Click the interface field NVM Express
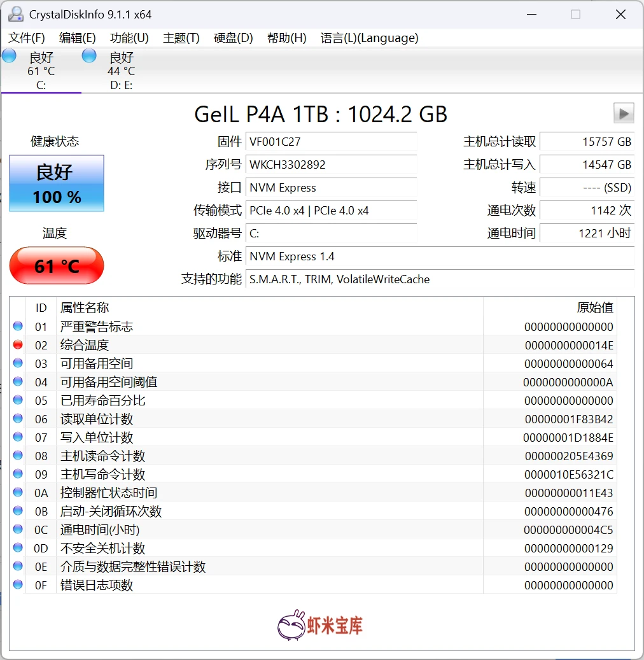This screenshot has height=660, width=644. coord(332,187)
